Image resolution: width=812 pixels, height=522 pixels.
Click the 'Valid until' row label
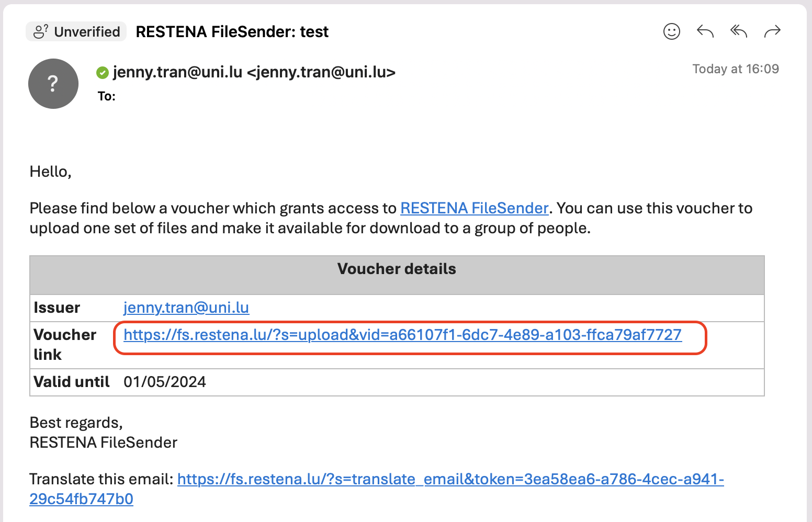pyautogui.click(x=72, y=382)
